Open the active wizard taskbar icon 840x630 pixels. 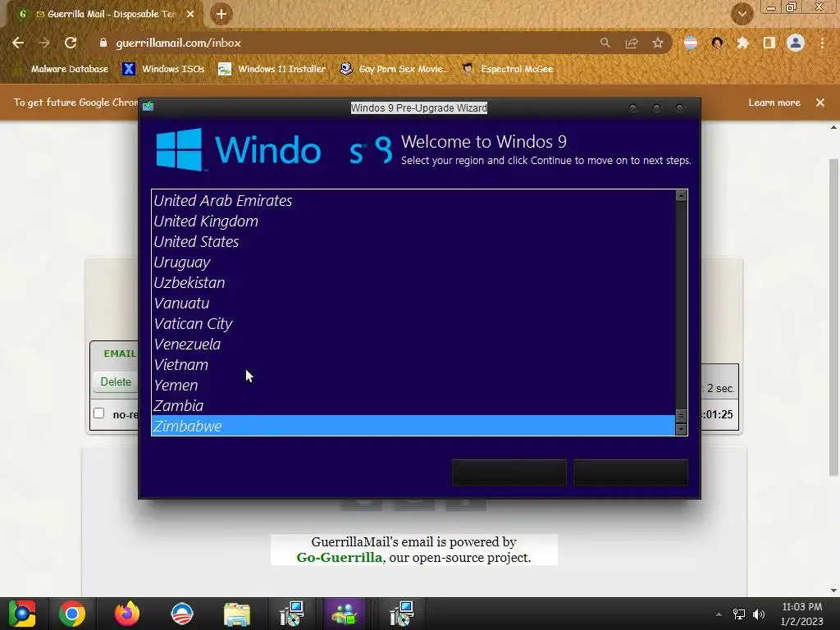[345, 614]
